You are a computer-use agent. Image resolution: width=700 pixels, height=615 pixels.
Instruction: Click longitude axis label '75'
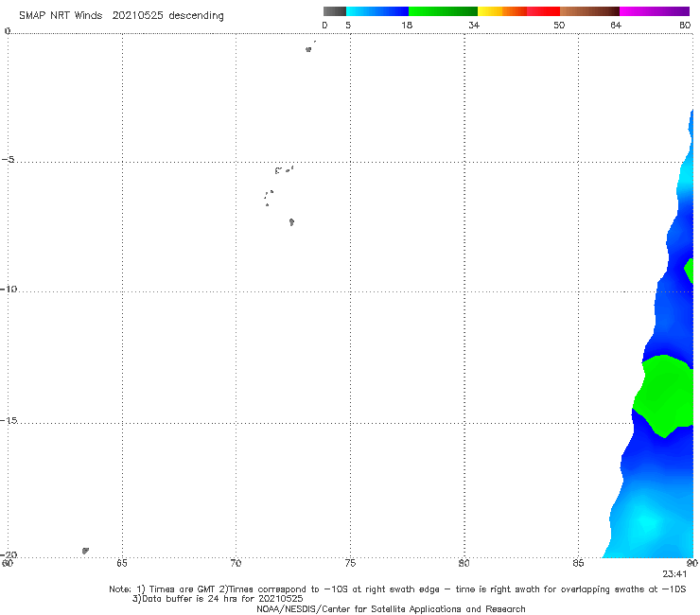pyautogui.click(x=350, y=563)
